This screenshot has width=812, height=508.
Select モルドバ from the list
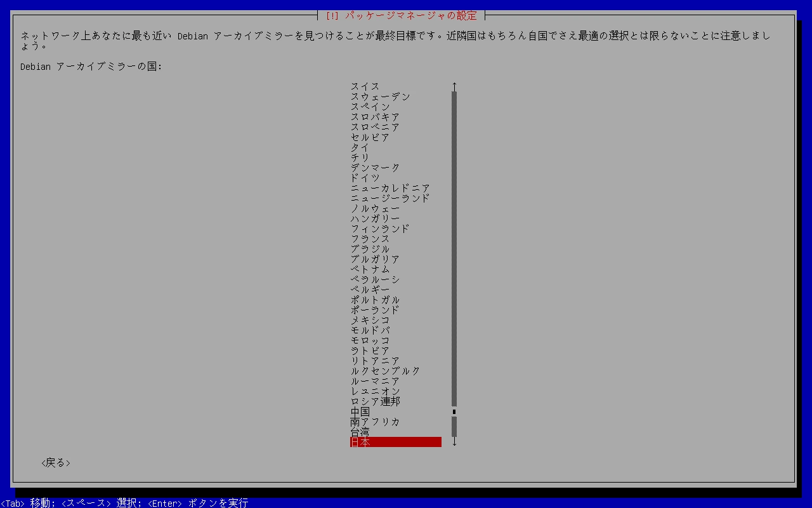(370, 330)
